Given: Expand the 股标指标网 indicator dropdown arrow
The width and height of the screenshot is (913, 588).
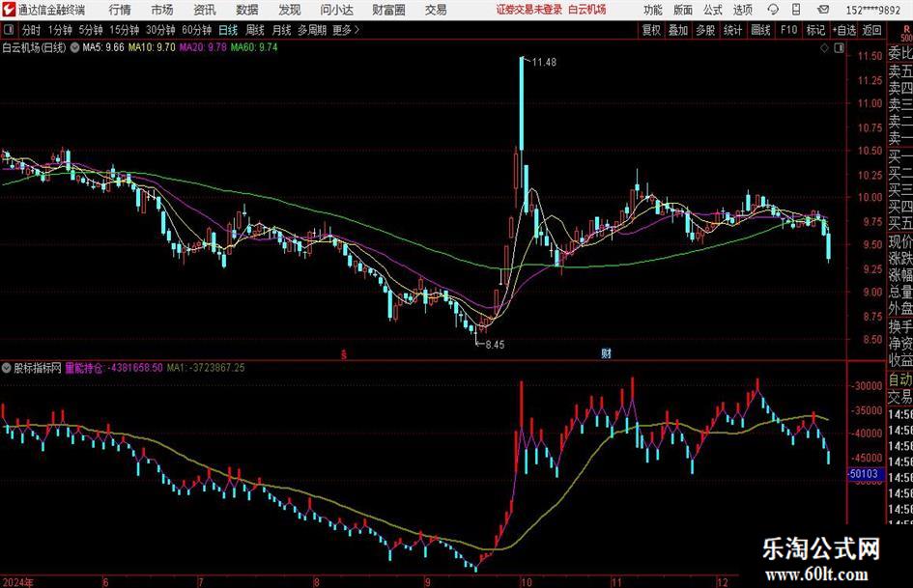Looking at the screenshot, I should click(7, 368).
